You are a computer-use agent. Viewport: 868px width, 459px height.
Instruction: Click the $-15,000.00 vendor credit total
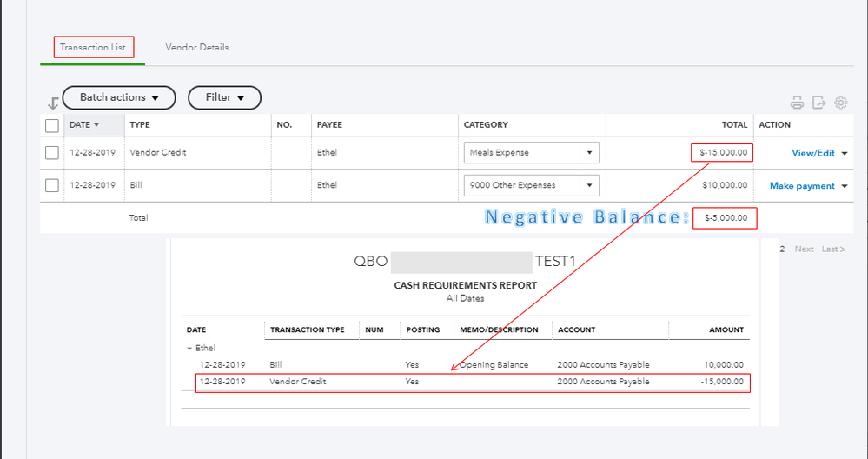click(723, 153)
